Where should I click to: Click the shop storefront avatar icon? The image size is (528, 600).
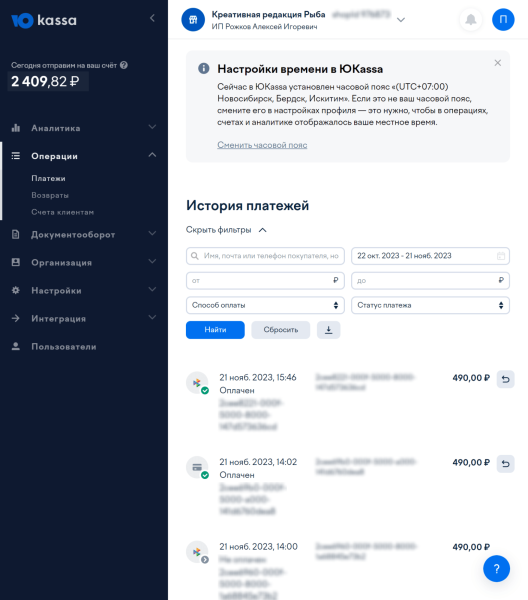pyautogui.click(x=193, y=20)
